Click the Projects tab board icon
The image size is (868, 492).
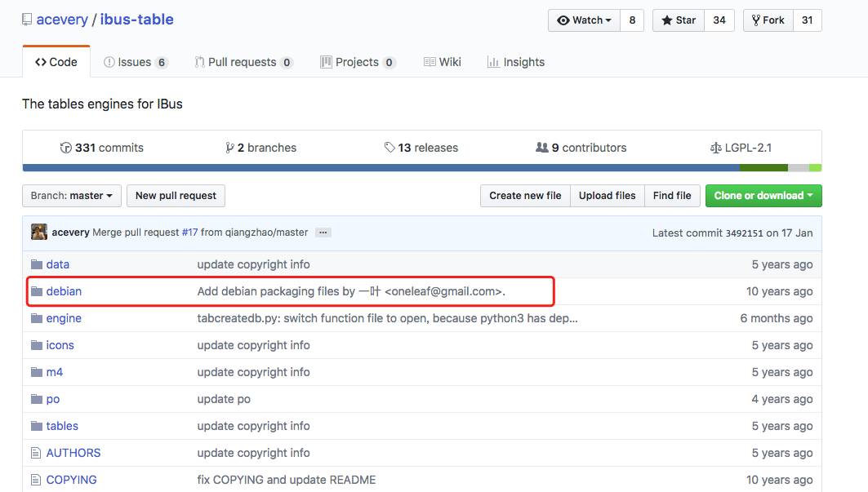[x=326, y=62]
